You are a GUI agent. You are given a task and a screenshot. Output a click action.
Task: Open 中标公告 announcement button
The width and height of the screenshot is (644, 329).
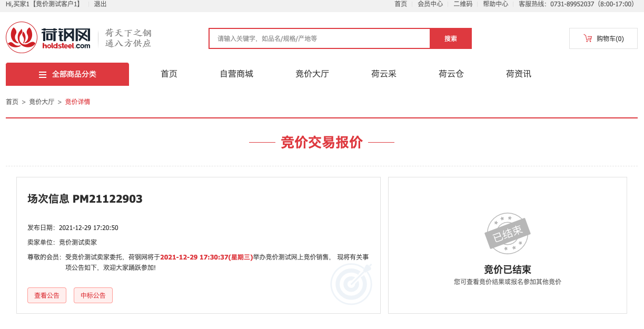coord(93,295)
